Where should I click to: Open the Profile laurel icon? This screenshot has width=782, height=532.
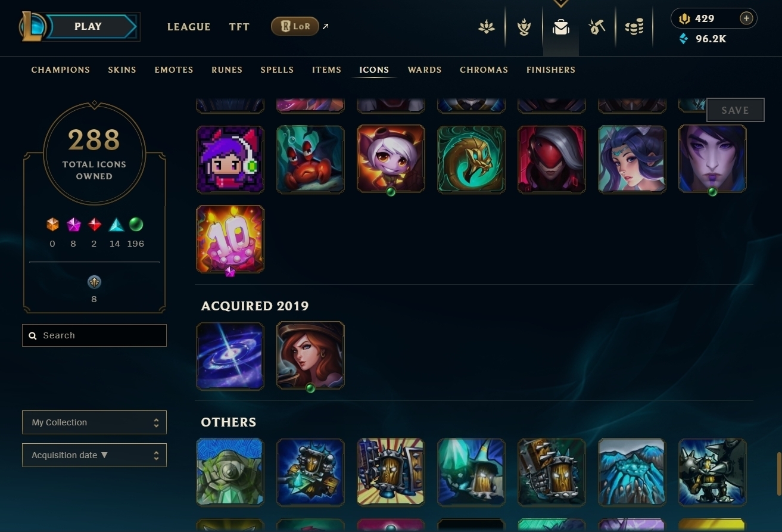[487, 27]
